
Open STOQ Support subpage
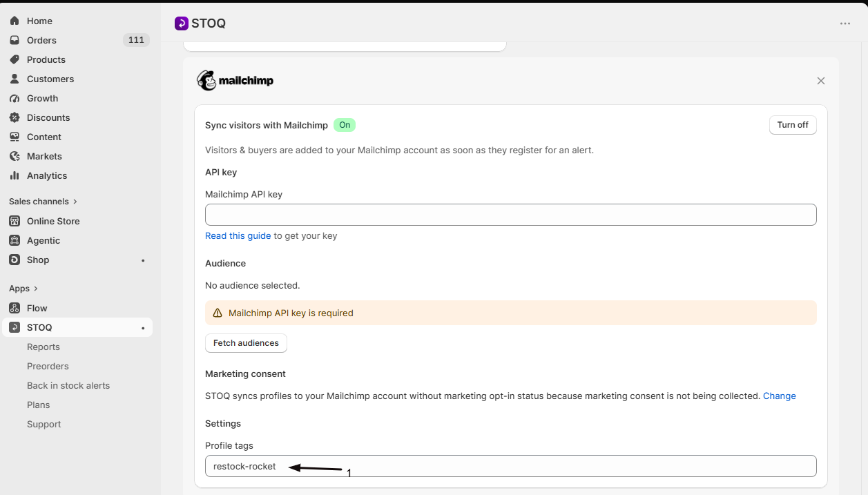[x=44, y=424]
